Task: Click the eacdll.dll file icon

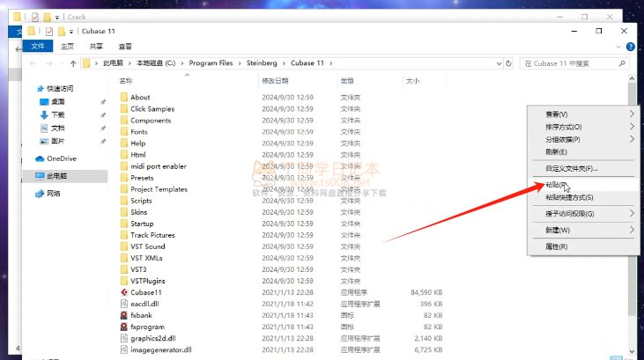Action: [123, 304]
